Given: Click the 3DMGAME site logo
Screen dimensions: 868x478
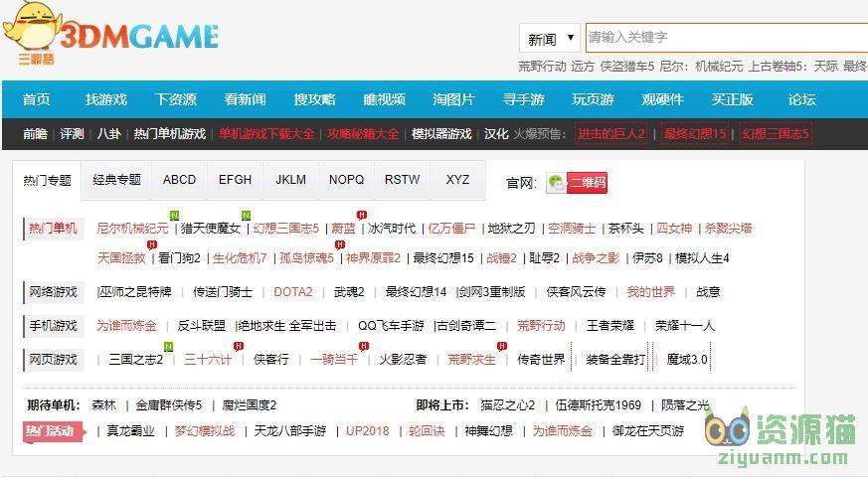Looking at the screenshot, I should coord(110,35).
